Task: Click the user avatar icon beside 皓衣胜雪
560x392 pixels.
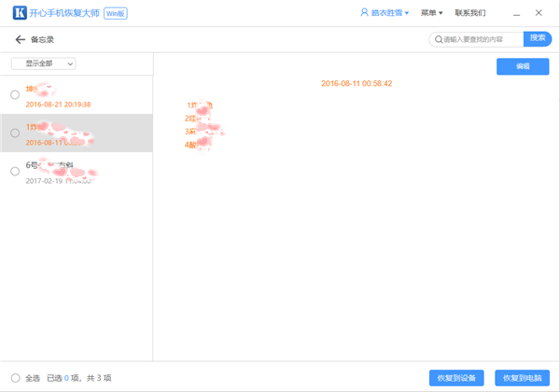Action: click(x=364, y=12)
